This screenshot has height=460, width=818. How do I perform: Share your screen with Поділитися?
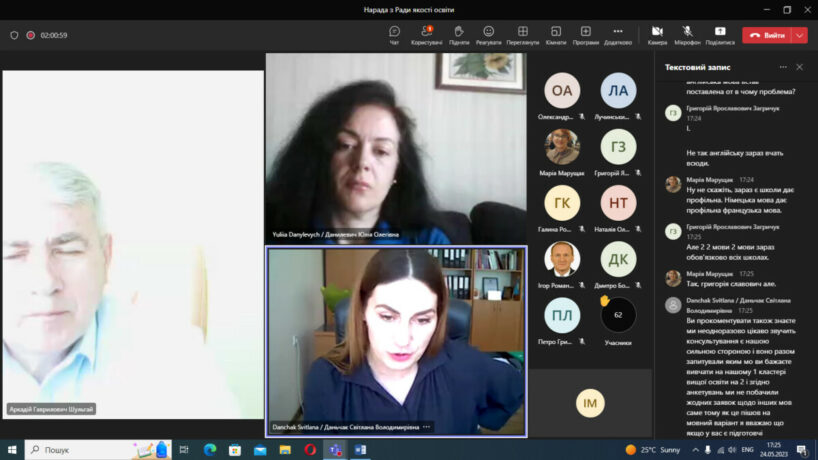coord(719,35)
